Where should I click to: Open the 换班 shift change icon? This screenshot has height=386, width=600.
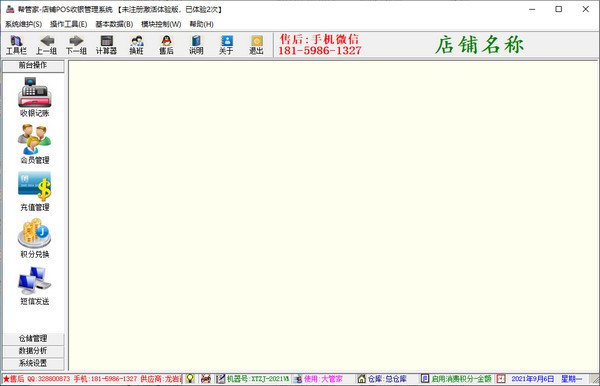[137, 45]
